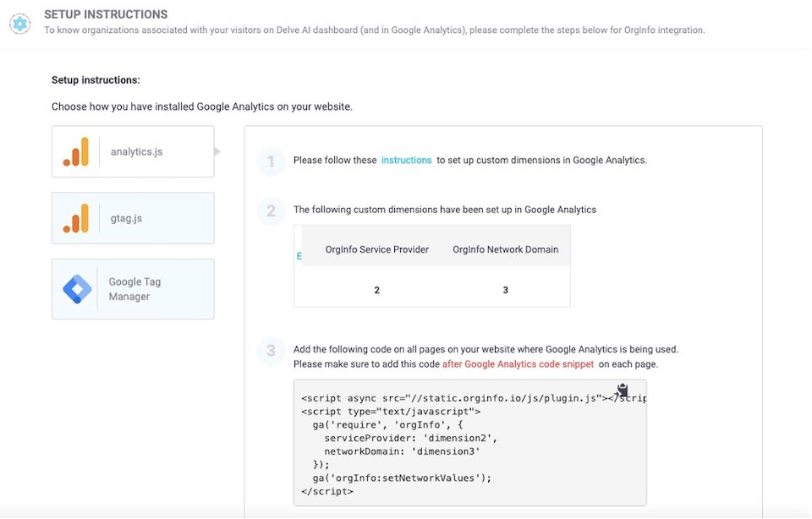
Task: Choose the Google Tag Manager installation option
Action: (x=132, y=288)
